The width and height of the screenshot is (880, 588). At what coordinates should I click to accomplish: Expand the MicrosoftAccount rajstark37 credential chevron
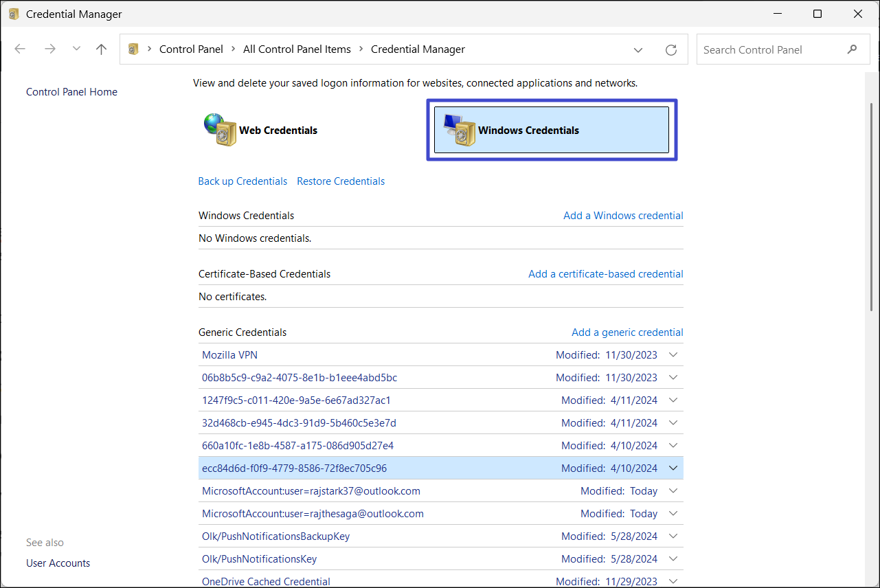point(673,491)
